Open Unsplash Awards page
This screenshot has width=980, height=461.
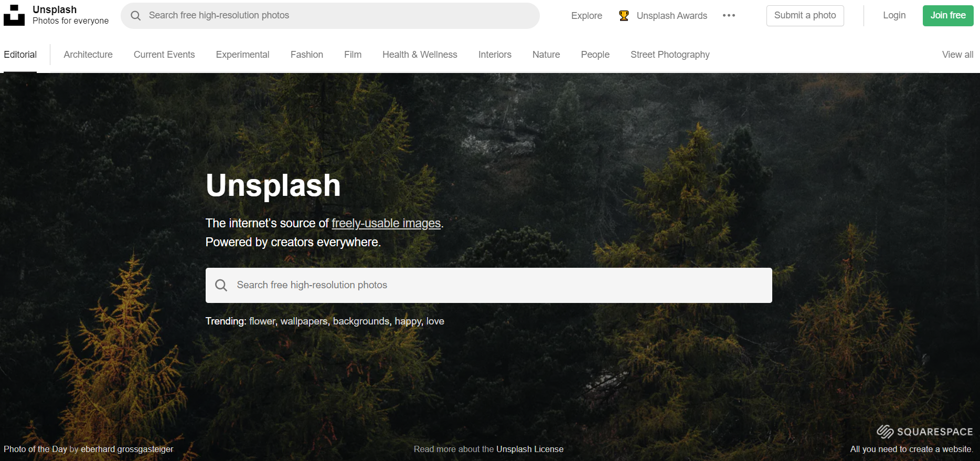pyautogui.click(x=672, y=16)
